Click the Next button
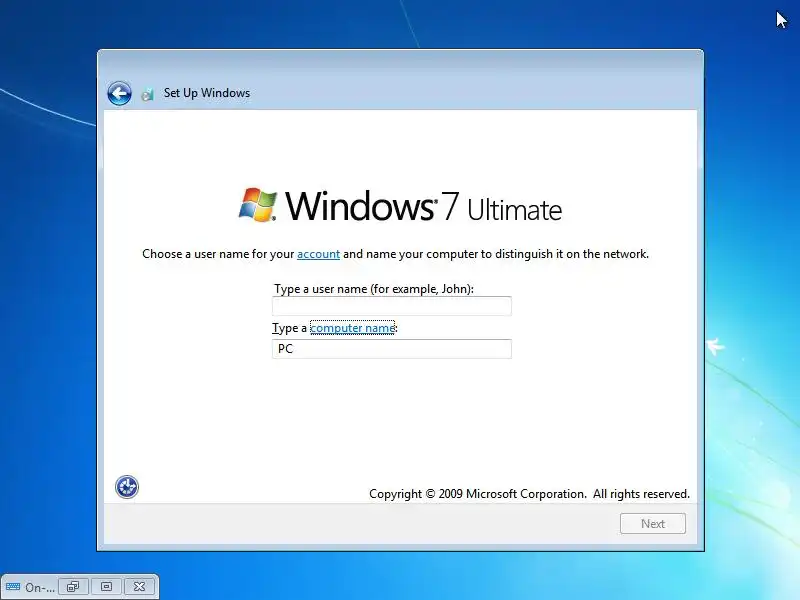 [x=653, y=523]
